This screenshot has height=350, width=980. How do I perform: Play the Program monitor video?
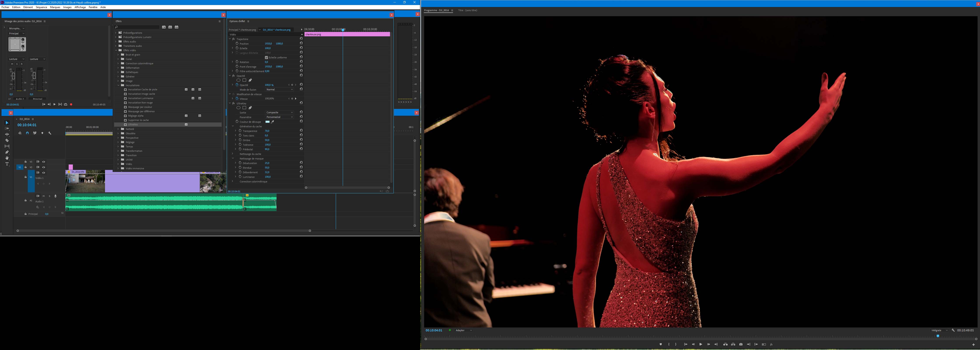tap(701, 344)
